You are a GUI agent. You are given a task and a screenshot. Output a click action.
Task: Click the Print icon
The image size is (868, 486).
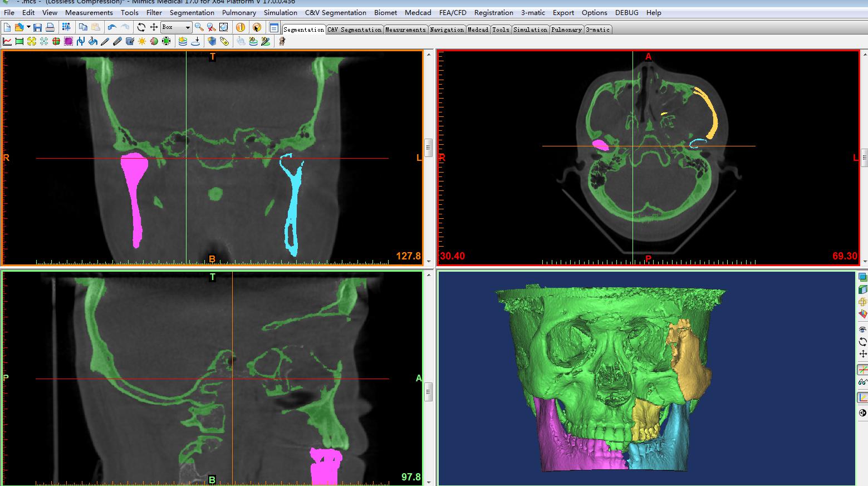tap(50, 27)
